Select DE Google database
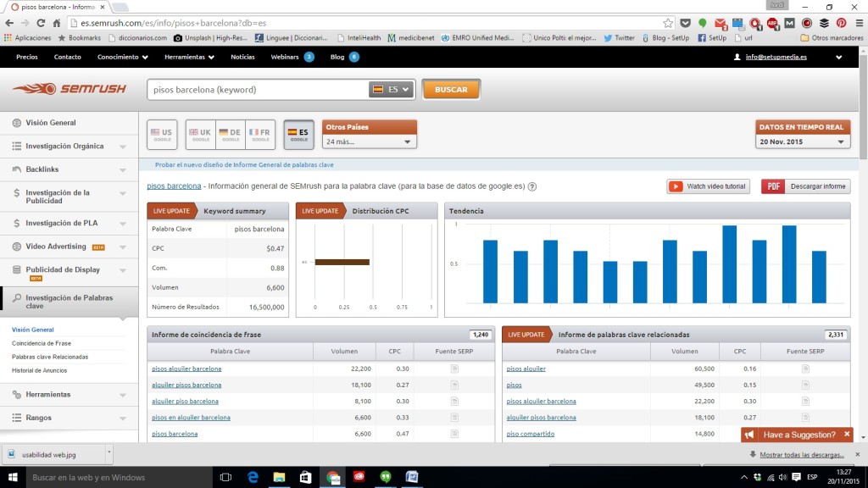 [x=231, y=135]
